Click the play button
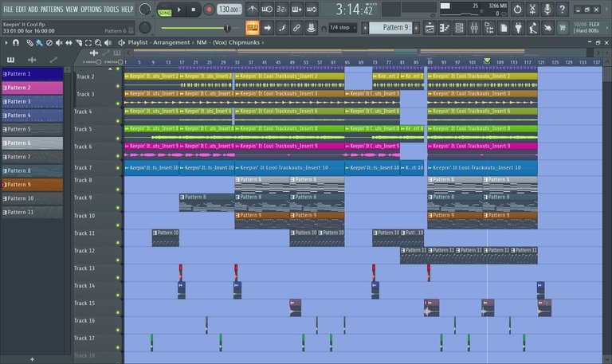This screenshot has height=364, width=612. point(179,10)
